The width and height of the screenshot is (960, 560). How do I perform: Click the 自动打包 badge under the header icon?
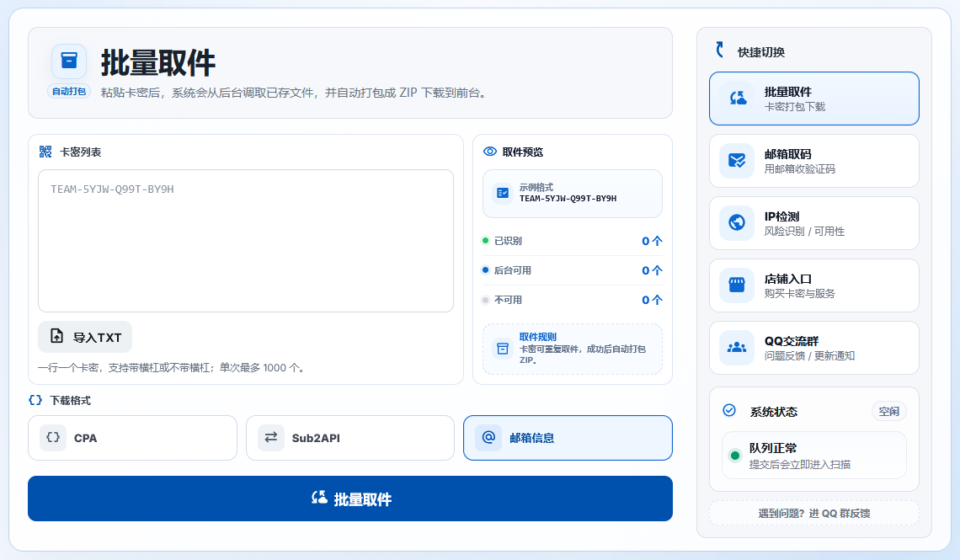69,91
